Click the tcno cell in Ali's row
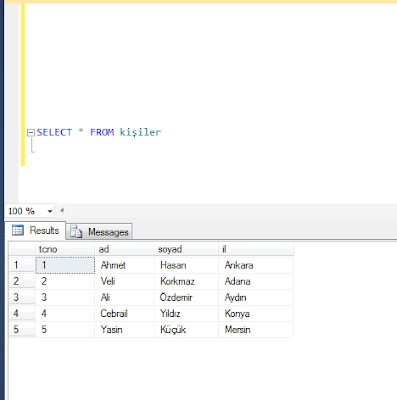This screenshot has height=400, width=397. click(65, 297)
